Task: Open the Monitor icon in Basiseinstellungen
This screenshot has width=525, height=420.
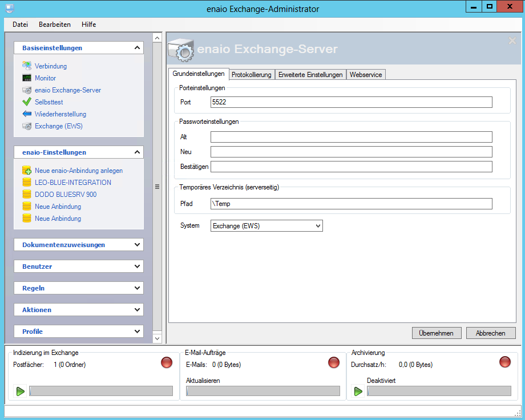Action: click(27, 78)
